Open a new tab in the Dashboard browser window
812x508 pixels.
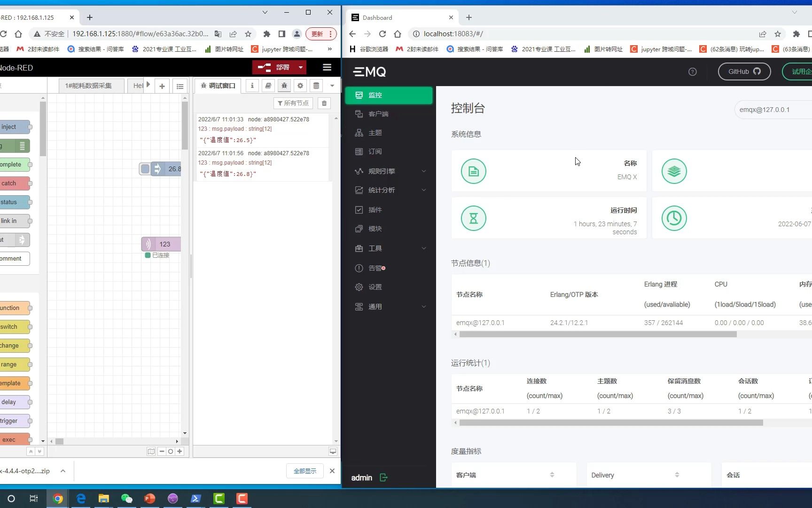[x=469, y=17]
